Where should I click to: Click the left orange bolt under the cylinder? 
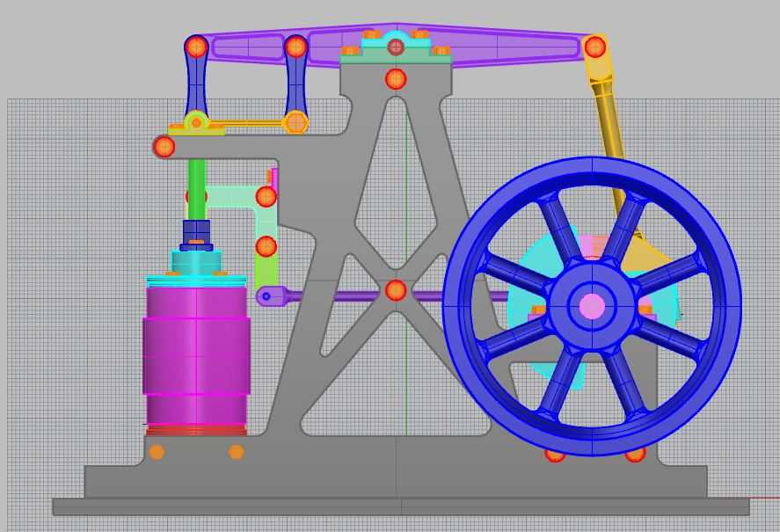tap(157, 452)
